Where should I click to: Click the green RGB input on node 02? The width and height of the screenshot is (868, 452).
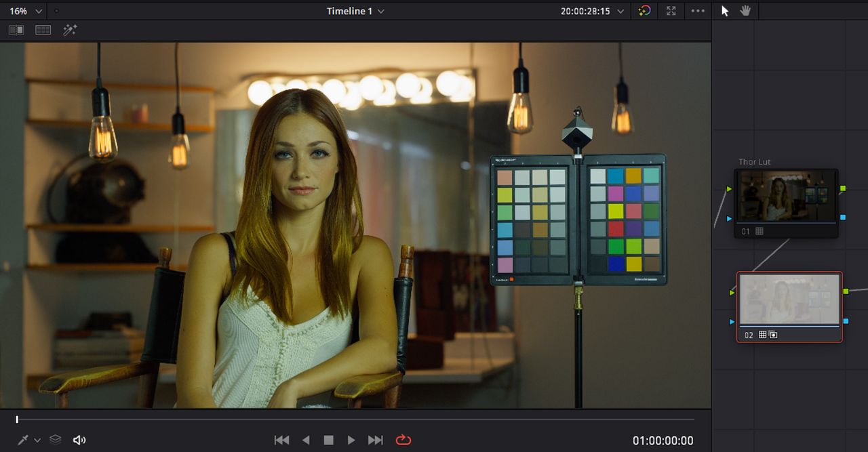click(732, 293)
